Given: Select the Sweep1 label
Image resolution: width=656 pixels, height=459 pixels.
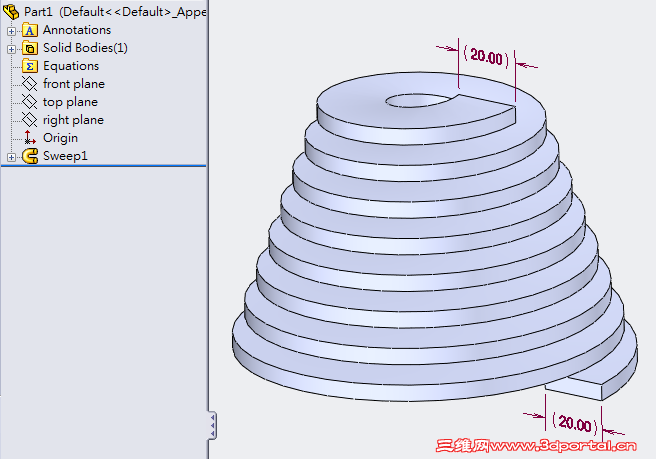Looking at the screenshot, I should 65,156.
